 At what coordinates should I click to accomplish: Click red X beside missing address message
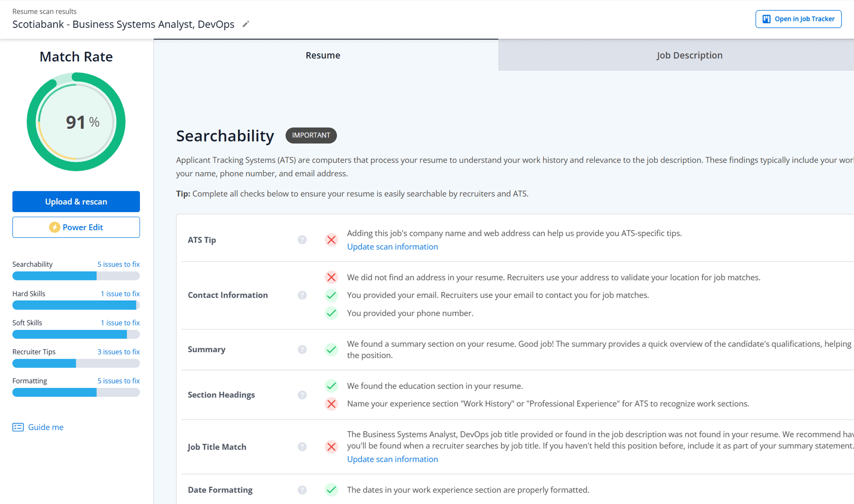(x=331, y=277)
